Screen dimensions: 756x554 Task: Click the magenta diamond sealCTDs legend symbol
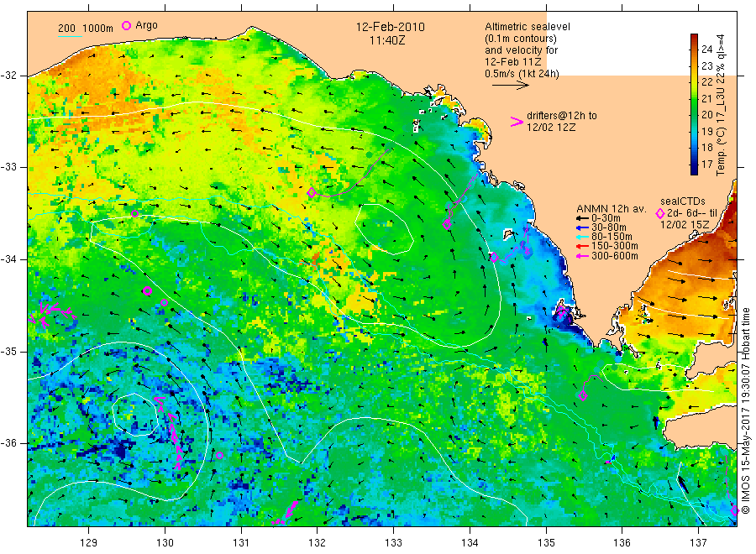pos(660,213)
